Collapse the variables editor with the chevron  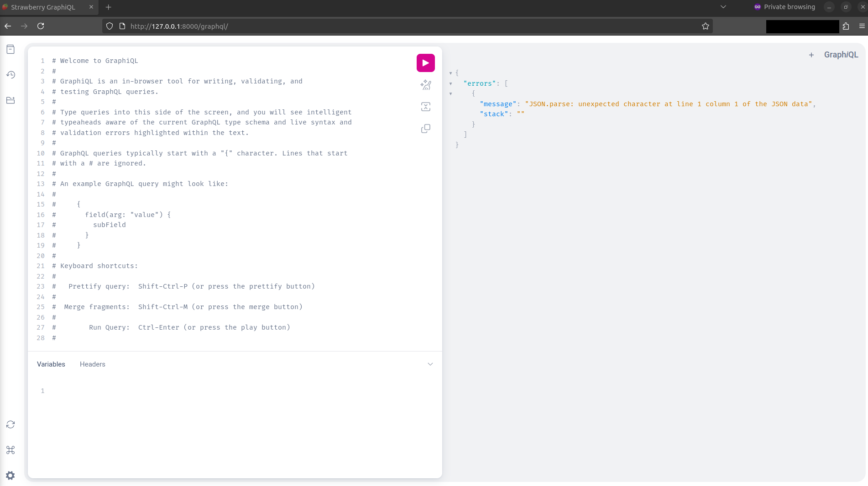(x=430, y=364)
